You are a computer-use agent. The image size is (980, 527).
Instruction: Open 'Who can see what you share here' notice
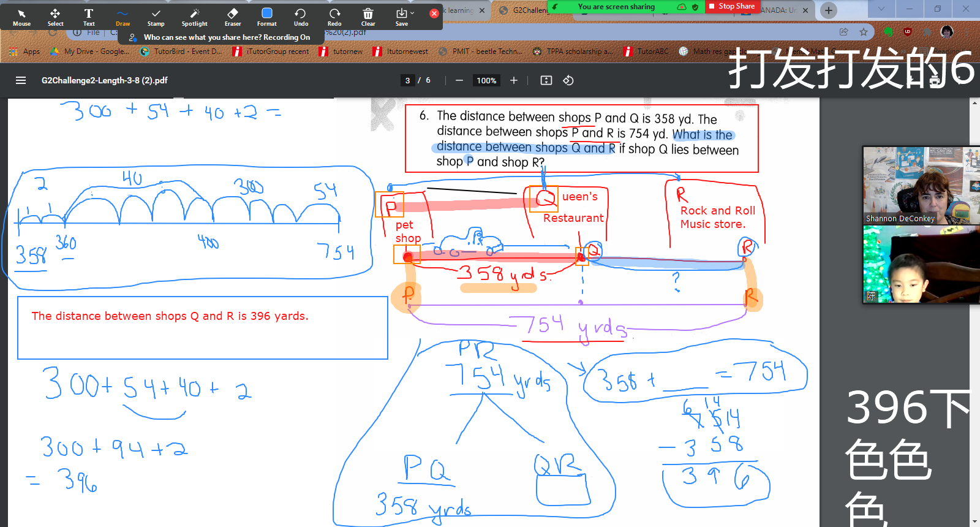click(x=221, y=37)
